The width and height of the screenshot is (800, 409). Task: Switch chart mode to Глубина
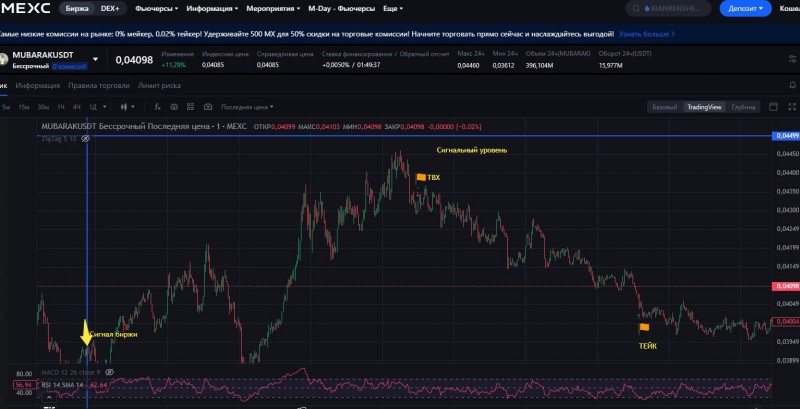tap(743, 107)
